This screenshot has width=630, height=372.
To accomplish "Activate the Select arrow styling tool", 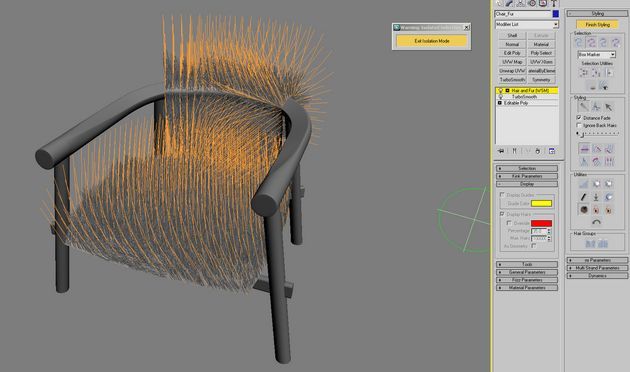I will click(609, 106).
